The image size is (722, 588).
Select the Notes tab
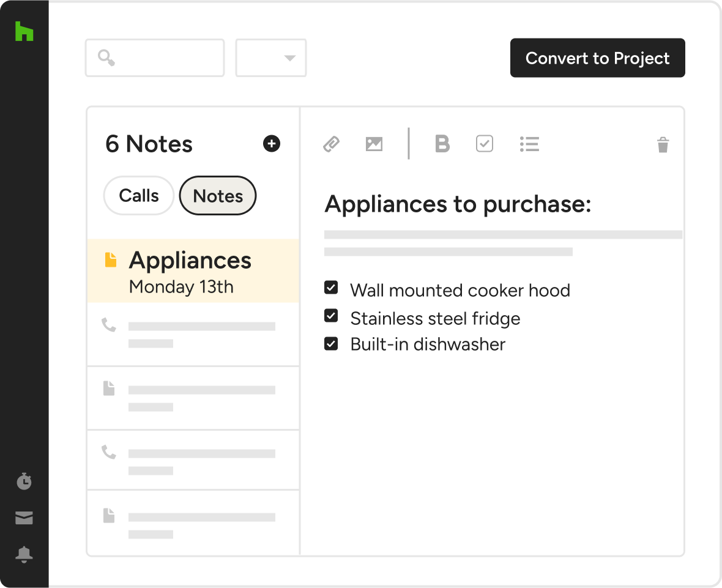point(218,196)
